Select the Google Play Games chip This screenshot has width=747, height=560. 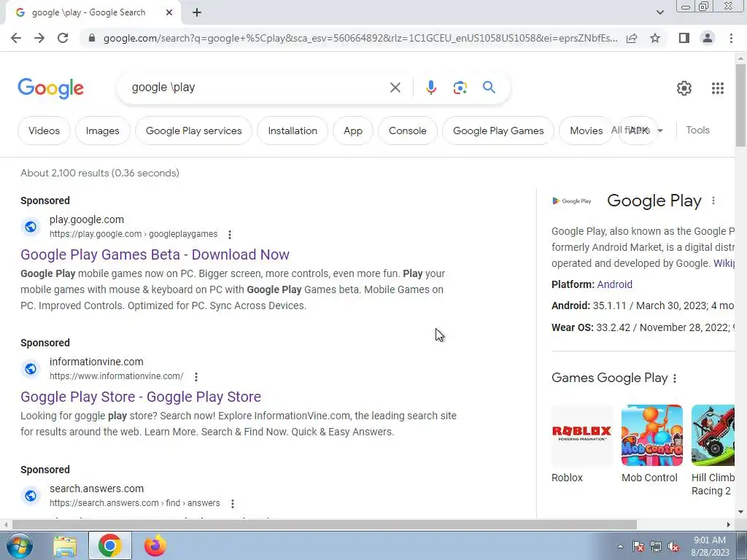pos(498,131)
